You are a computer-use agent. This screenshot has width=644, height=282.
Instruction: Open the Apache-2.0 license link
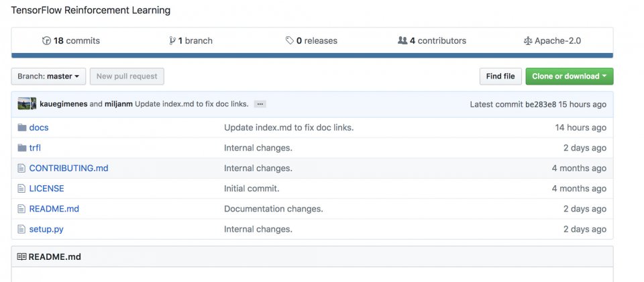(552, 41)
